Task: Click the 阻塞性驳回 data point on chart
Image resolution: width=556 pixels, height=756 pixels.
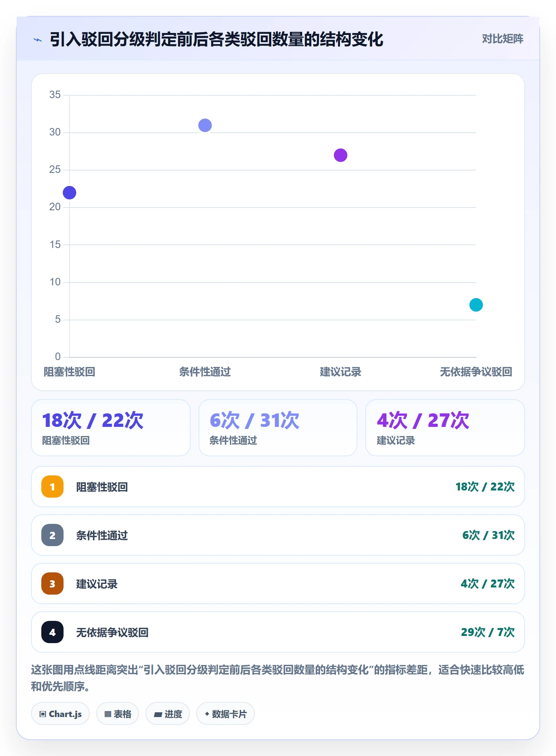Action: click(x=69, y=193)
